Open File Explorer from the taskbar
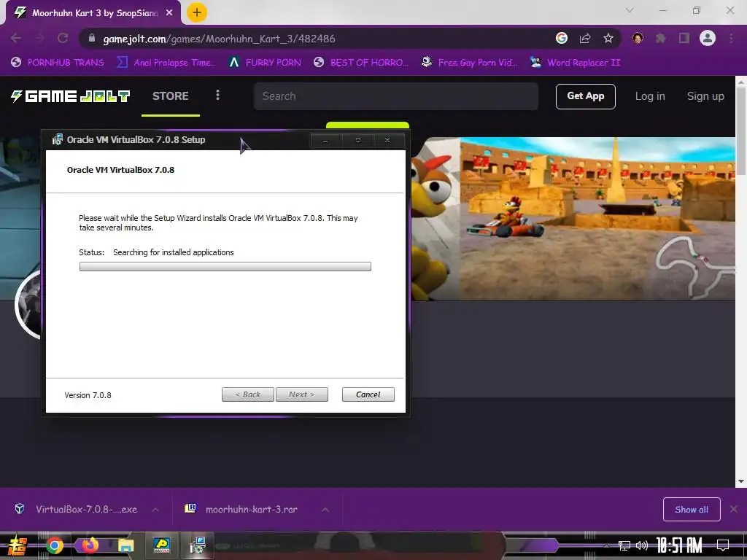Viewport: 747px width, 560px height. [x=125, y=545]
